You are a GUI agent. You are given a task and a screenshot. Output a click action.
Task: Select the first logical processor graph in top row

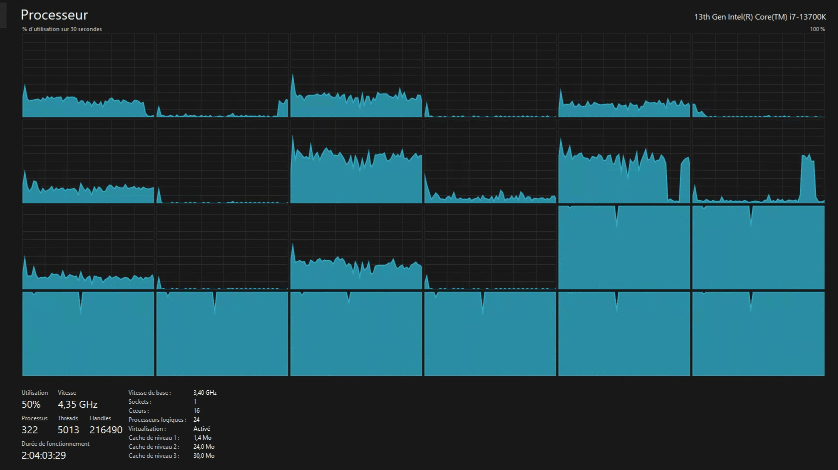tap(88, 75)
